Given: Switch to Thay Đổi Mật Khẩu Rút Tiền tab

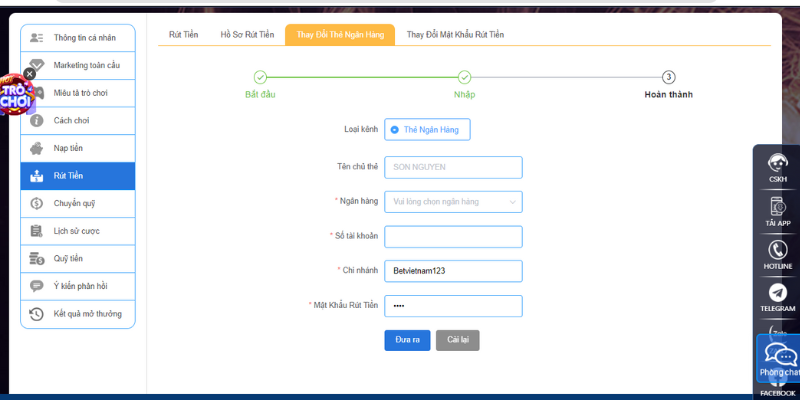Looking at the screenshot, I should (x=455, y=35).
